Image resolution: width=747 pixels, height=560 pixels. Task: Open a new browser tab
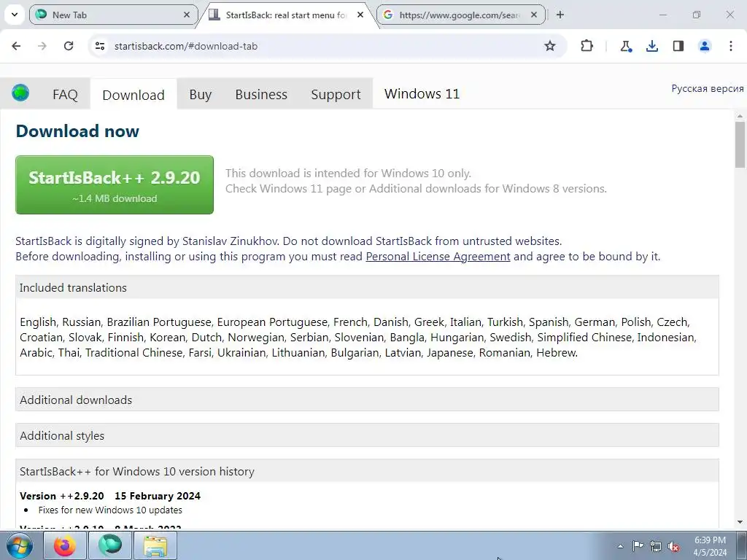click(x=560, y=15)
